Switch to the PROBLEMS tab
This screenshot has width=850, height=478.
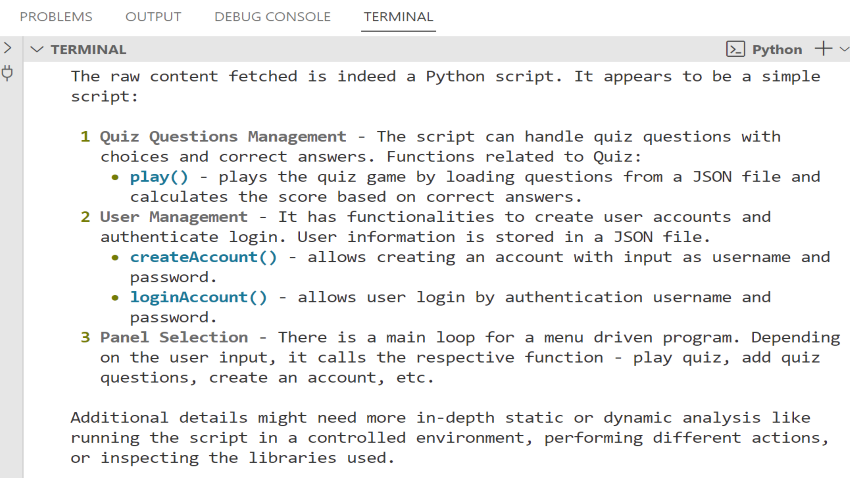pos(56,17)
